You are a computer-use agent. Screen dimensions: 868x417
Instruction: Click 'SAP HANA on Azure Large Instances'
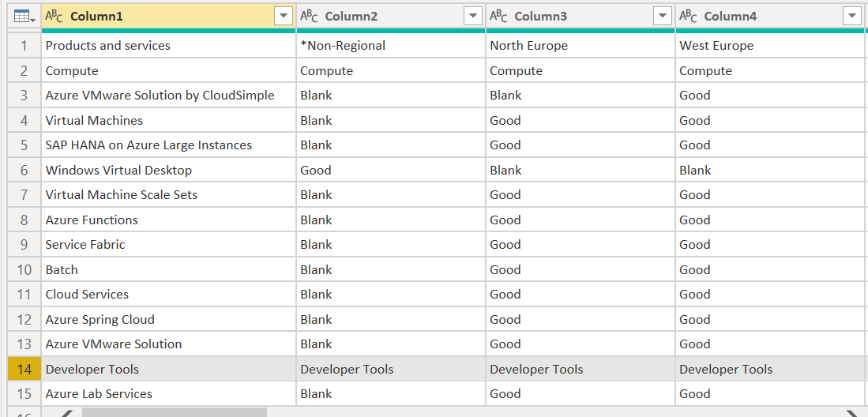[x=169, y=145]
